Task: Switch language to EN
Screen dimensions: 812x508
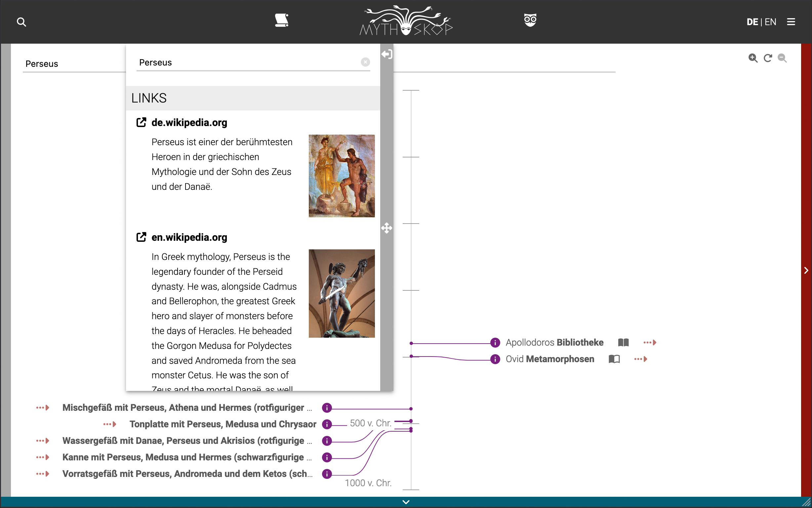Action: [770, 22]
